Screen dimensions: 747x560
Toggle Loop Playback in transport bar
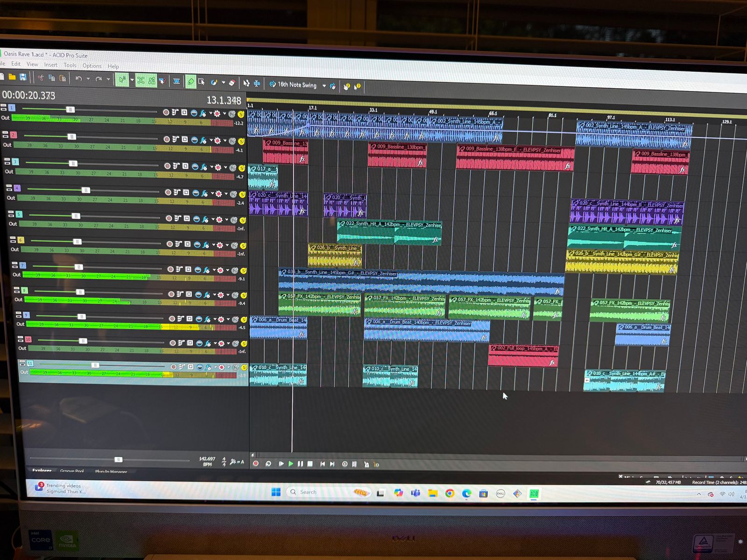[x=268, y=463]
